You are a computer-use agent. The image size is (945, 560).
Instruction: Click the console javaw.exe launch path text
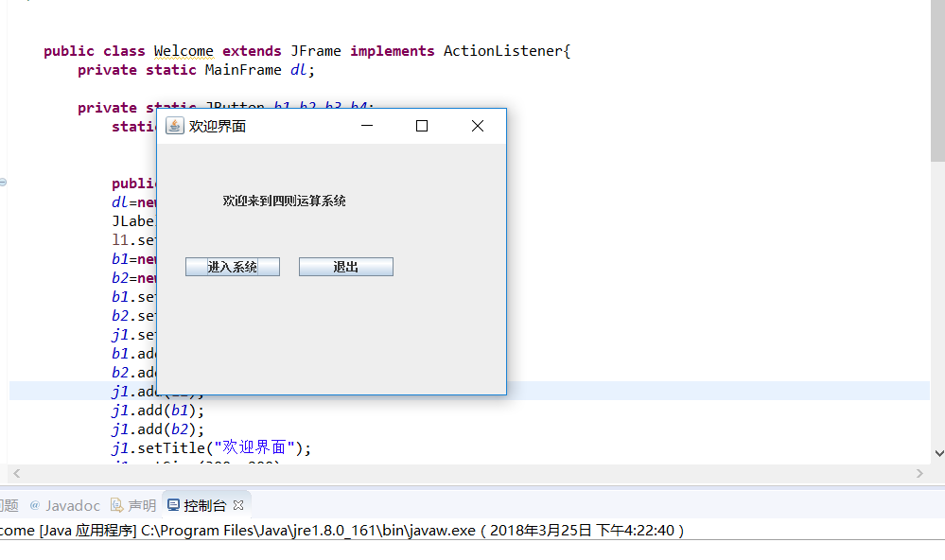point(308,531)
